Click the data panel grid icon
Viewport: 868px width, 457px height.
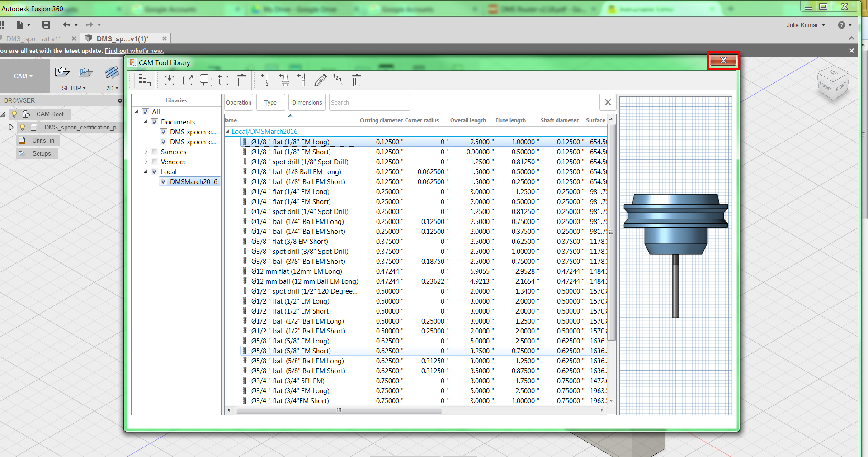coord(2,25)
